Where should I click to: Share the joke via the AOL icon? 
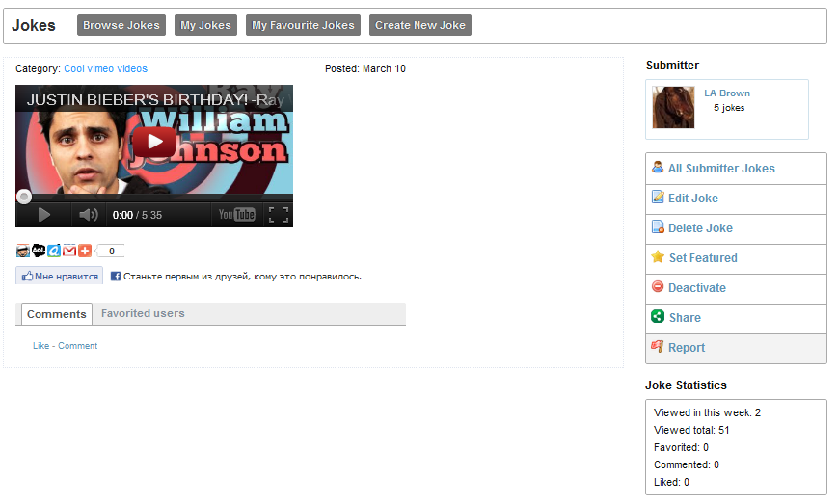[39, 251]
